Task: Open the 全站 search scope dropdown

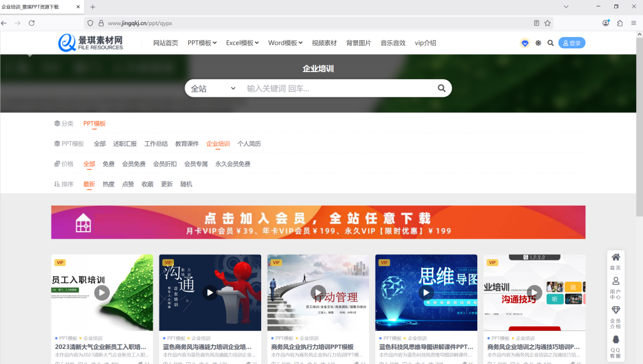Action: click(213, 88)
